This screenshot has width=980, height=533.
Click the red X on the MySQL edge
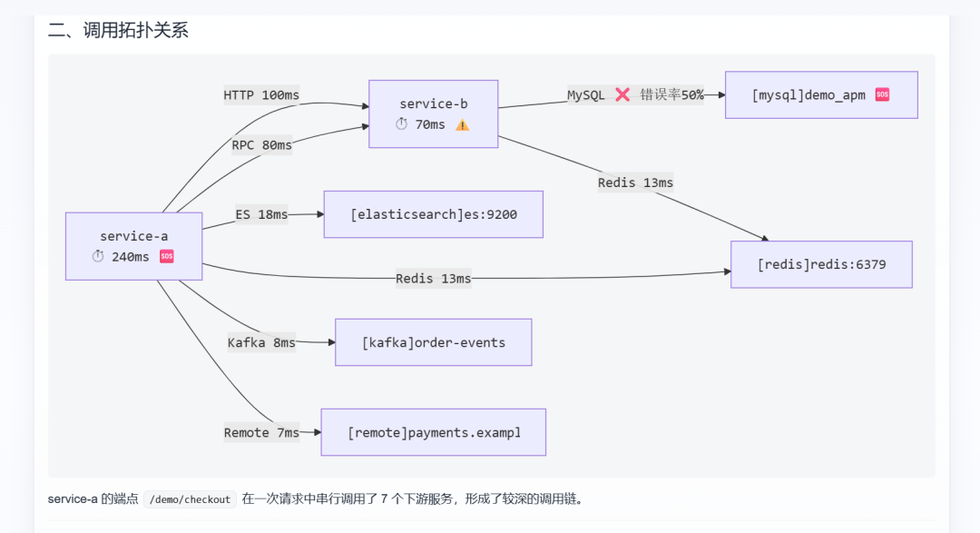622,94
